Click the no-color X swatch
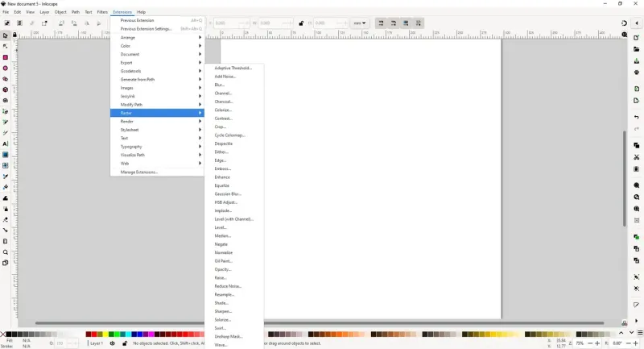Viewport: 644px width, 349px height. tap(3, 334)
